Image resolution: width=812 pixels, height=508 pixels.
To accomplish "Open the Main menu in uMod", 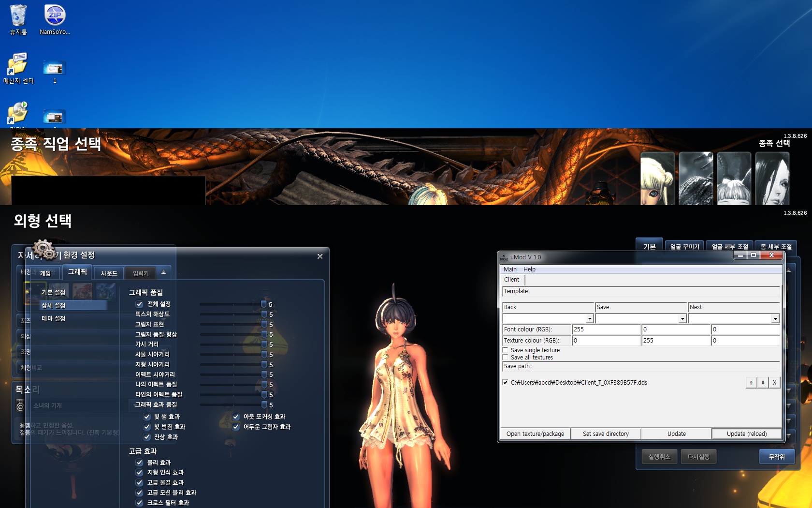I will pos(510,269).
